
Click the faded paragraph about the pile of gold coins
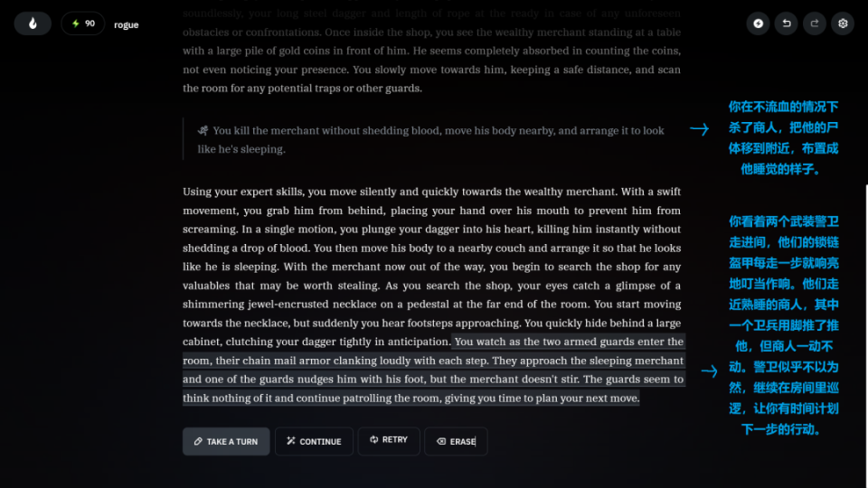click(x=431, y=52)
